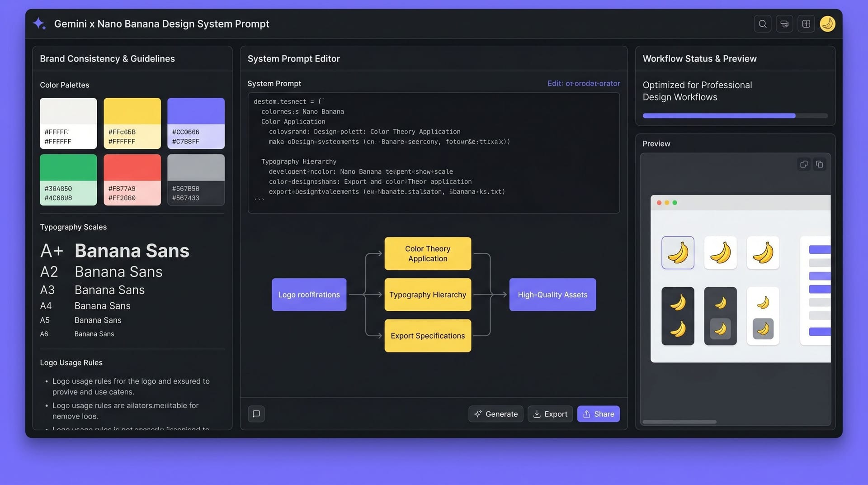This screenshot has width=868, height=485.
Task: Click the sparkle logo in the title bar
Action: [39, 24]
